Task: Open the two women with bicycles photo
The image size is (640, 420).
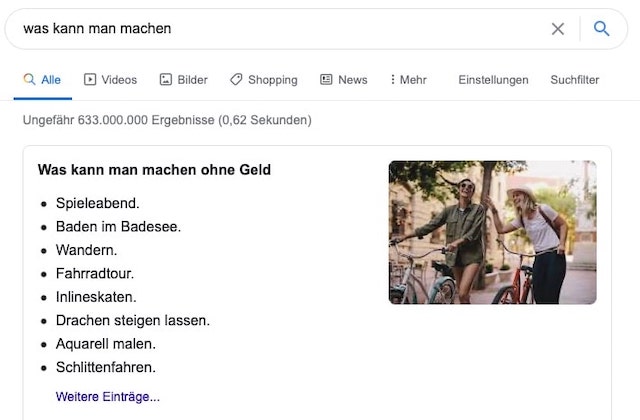Action: (x=492, y=232)
